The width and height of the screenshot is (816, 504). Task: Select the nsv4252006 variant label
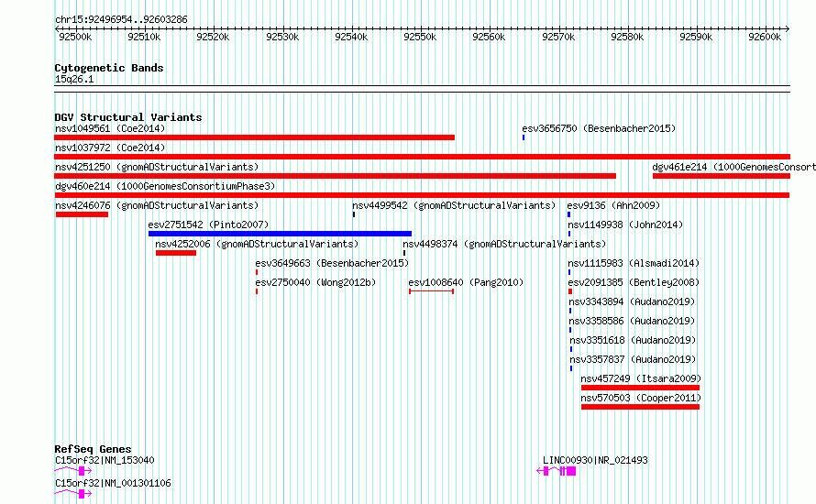(257, 244)
